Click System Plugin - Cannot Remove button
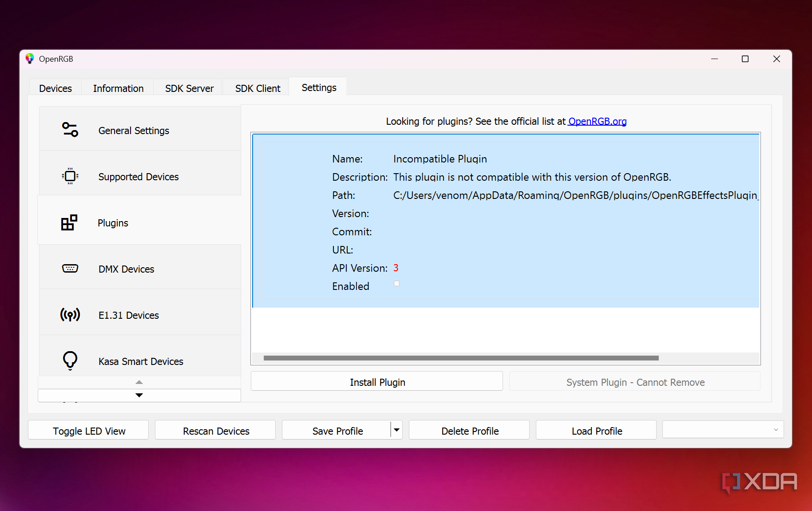The image size is (812, 511). click(635, 382)
